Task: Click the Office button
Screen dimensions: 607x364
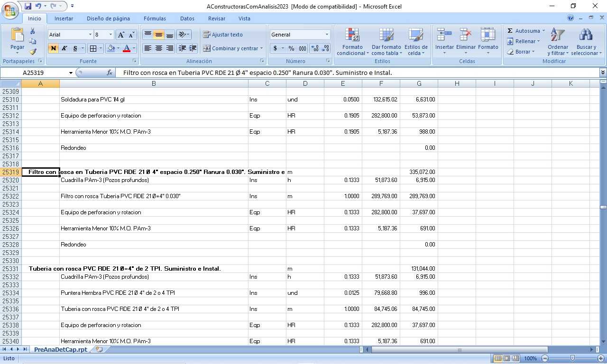Action: click(x=10, y=10)
